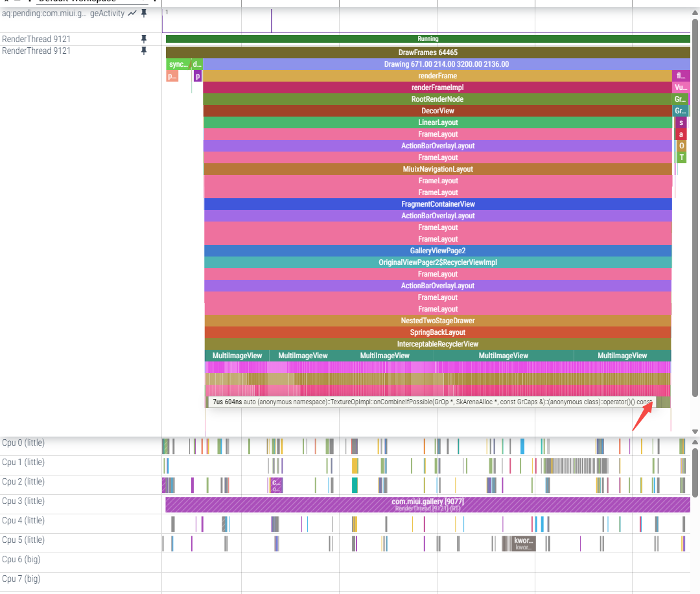Click the InterceptableRecyclerView slice
Viewport: 700px width, 594px height.
pos(438,343)
